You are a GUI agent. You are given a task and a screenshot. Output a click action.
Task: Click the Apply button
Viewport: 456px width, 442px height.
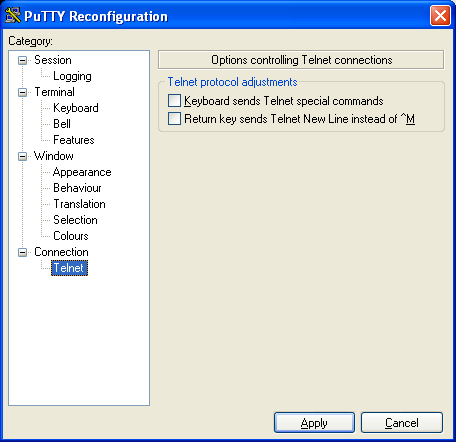click(x=314, y=423)
